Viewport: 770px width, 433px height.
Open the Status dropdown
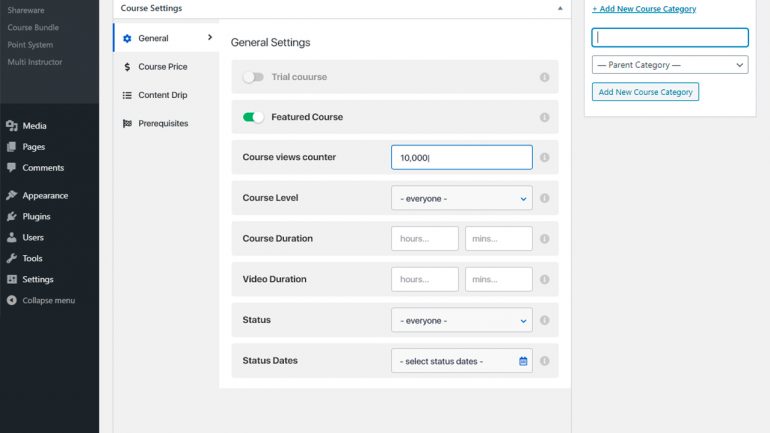(462, 320)
